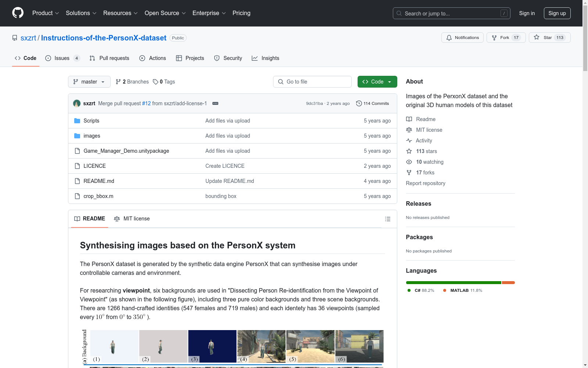Switch to the Issues tab
The height and width of the screenshot is (368, 588).
62,58
